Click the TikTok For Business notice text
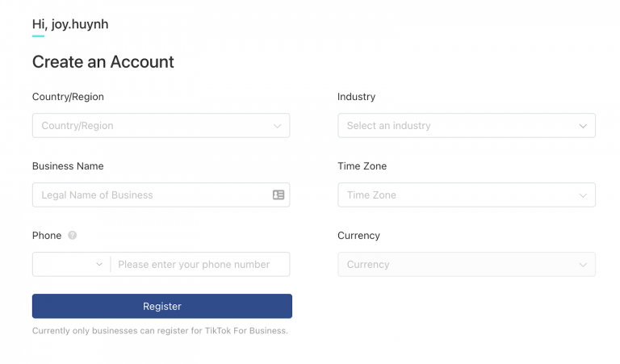Image resolution: width=620 pixels, height=364 pixels. pyautogui.click(x=160, y=331)
